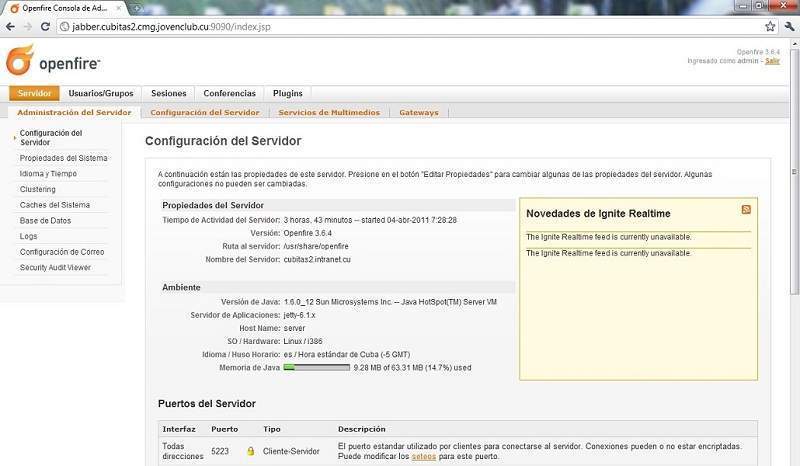
Task: Open Servicios de Multimedios submenu
Action: (x=329, y=113)
